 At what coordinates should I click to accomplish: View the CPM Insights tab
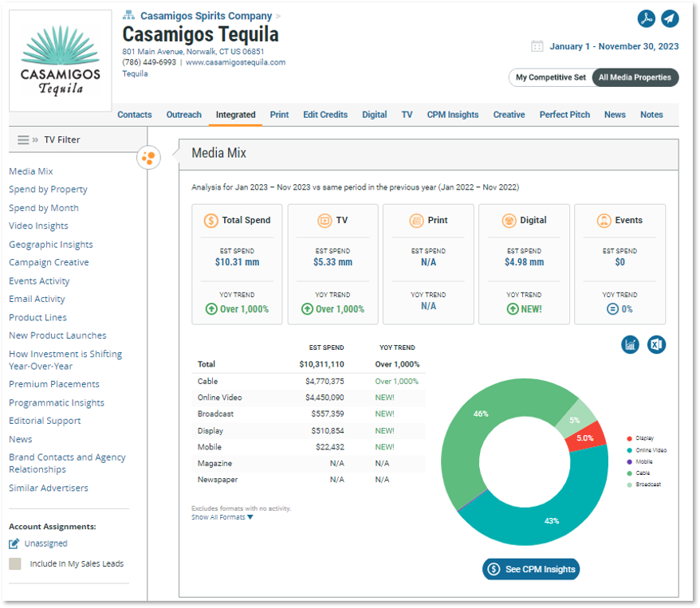453,115
